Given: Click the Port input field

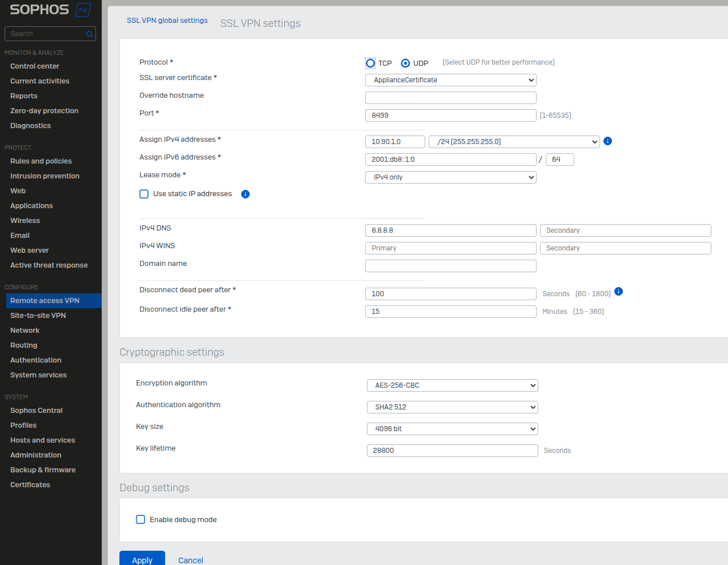Looking at the screenshot, I should coord(450,116).
